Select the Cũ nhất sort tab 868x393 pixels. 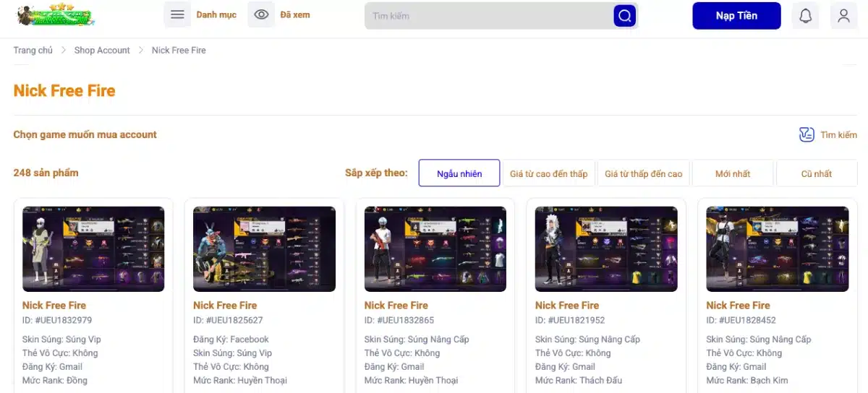pyautogui.click(x=816, y=173)
